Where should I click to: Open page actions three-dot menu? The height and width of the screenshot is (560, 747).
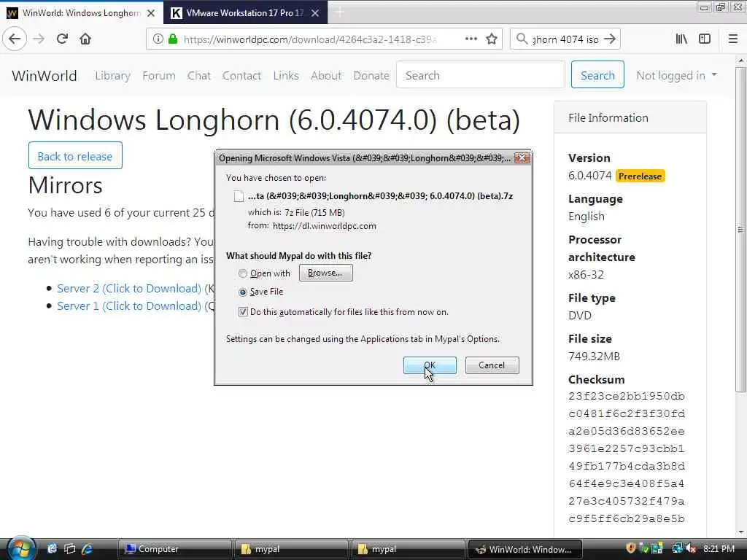coord(471,39)
